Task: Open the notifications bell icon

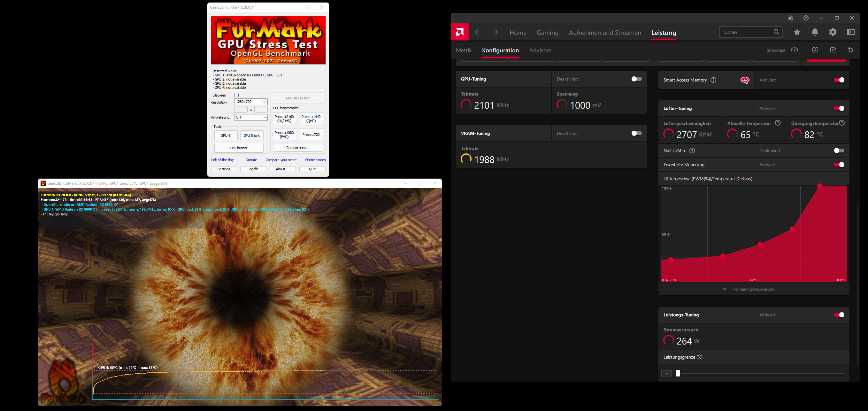Action: pyautogui.click(x=815, y=32)
